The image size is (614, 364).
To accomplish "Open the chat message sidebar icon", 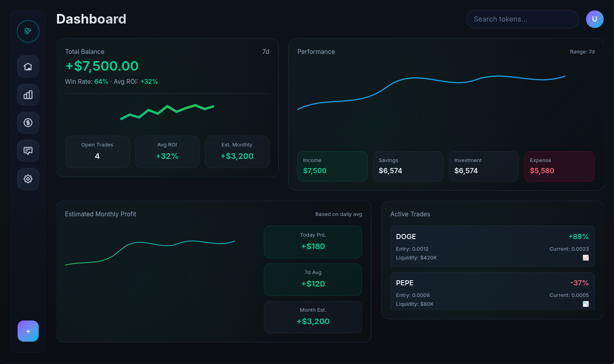I will coord(28,150).
